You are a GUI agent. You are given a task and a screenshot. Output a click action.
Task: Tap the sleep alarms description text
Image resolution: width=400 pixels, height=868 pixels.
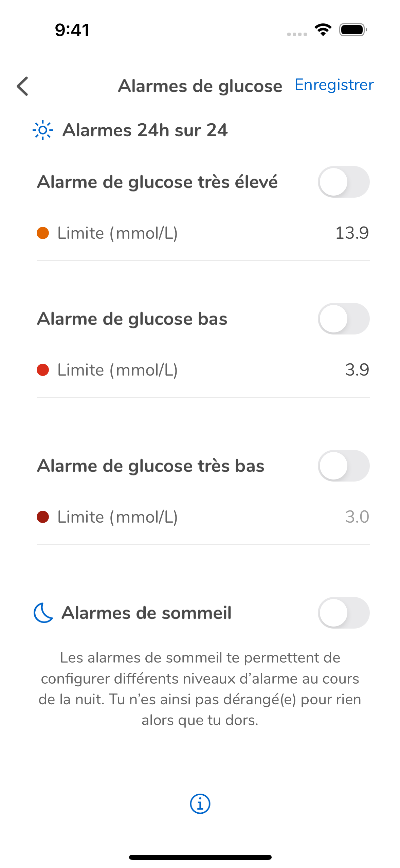[x=200, y=689]
